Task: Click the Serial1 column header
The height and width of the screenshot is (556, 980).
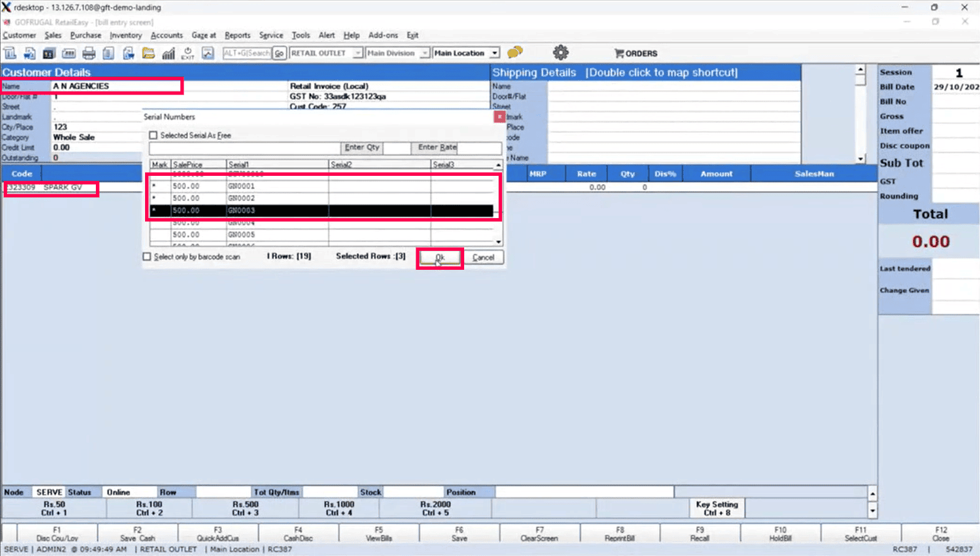Action: point(277,165)
